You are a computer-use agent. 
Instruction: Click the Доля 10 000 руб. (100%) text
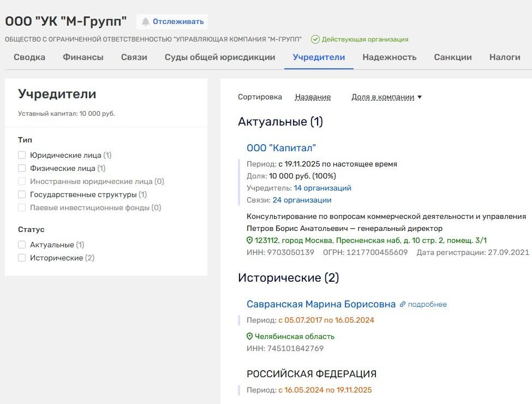click(x=291, y=176)
